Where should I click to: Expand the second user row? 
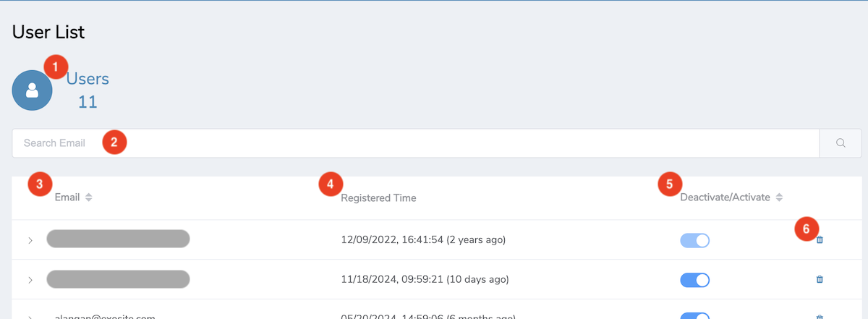[30, 280]
